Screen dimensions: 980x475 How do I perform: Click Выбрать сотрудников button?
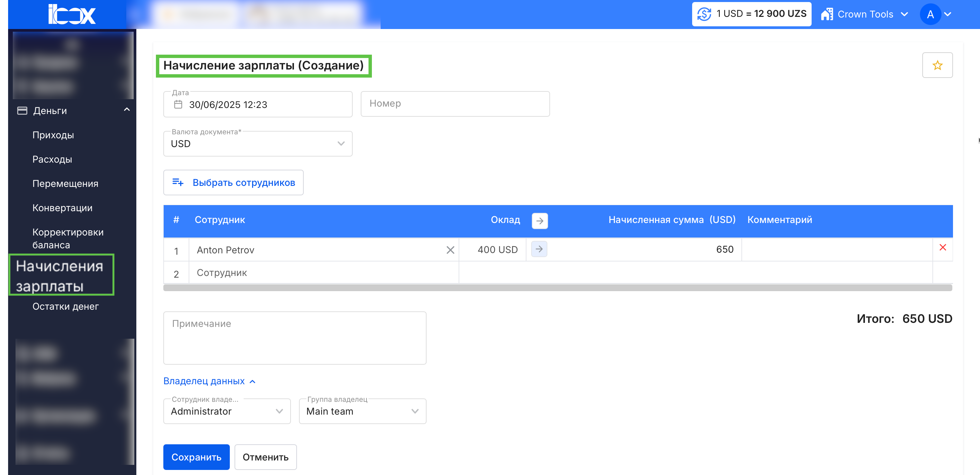pos(233,183)
